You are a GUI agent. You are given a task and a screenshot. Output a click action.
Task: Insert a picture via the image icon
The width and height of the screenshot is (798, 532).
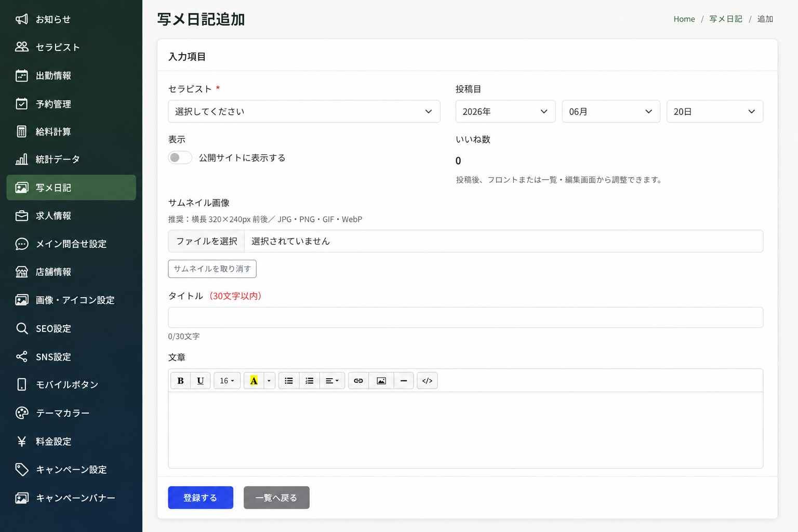click(381, 381)
